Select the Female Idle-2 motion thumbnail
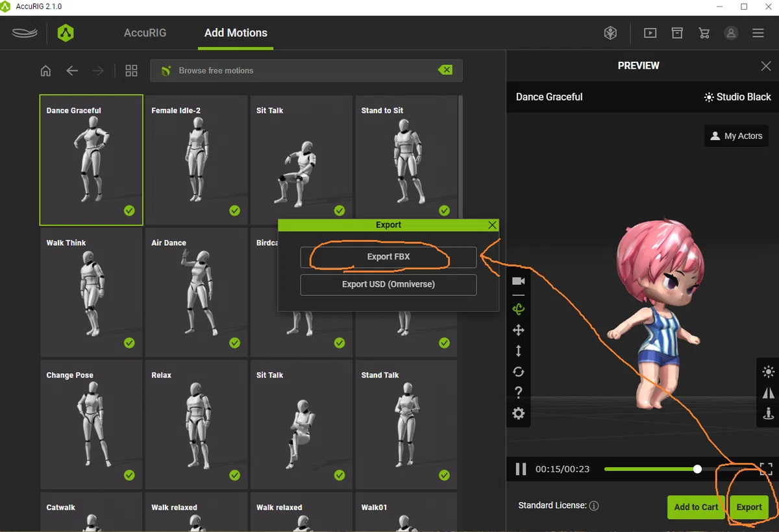The width and height of the screenshot is (779, 532). pyautogui.click(x=197, y=160)
